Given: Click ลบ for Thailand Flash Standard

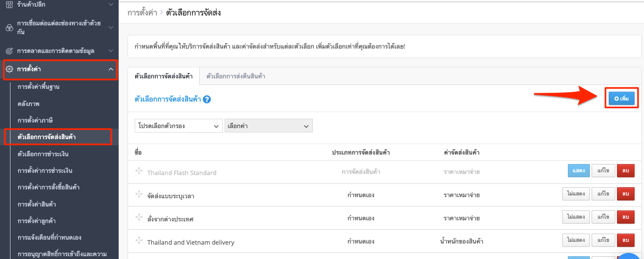Looking at the screenshot, I should point(626,170).
